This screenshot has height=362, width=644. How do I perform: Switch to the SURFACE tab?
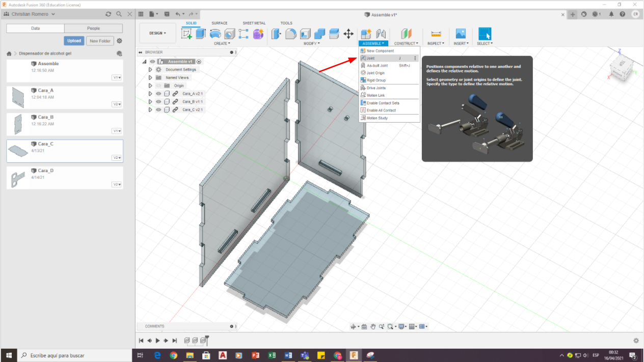click(220, 23)
